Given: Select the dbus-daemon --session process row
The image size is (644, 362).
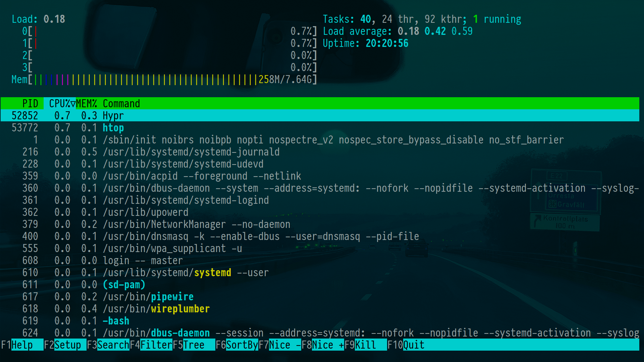Looking at the screenshot, I should (x=320, y=333).
